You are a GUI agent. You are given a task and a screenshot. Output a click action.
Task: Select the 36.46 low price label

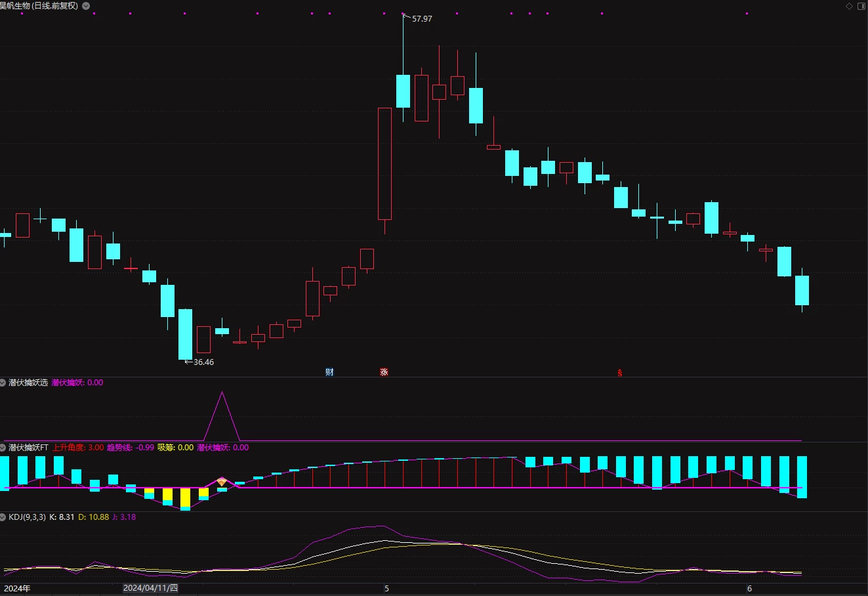(203, 362)
